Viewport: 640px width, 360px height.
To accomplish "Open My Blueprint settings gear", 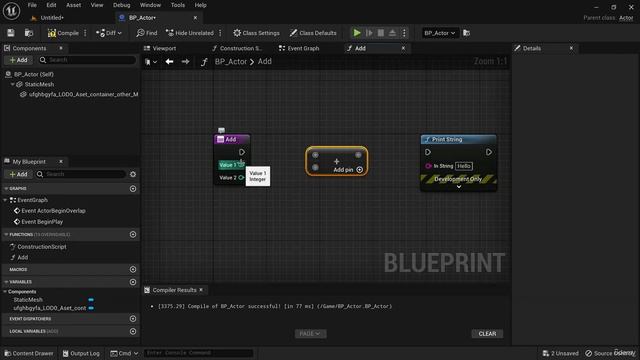I will tap(133, 174).
